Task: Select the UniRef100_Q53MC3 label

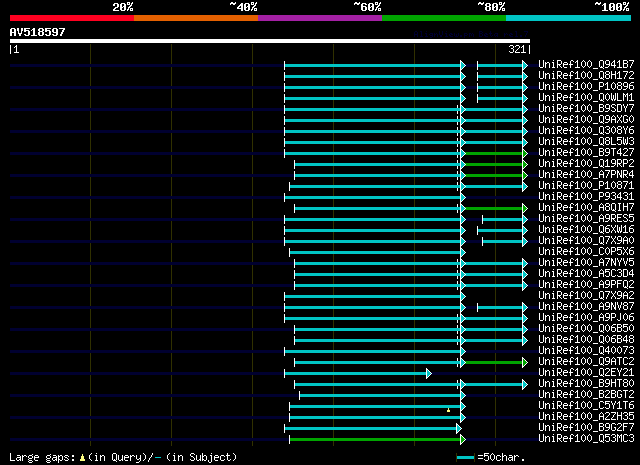Action: [586, 439]
